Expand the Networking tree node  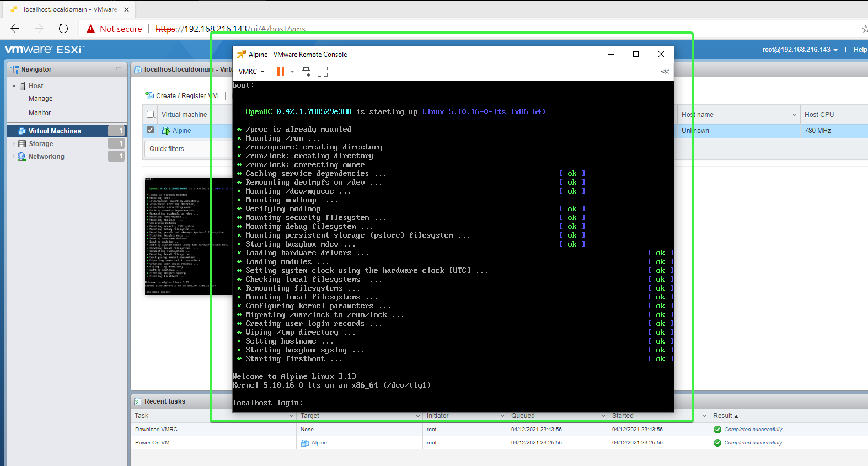(x=14, y=156)
